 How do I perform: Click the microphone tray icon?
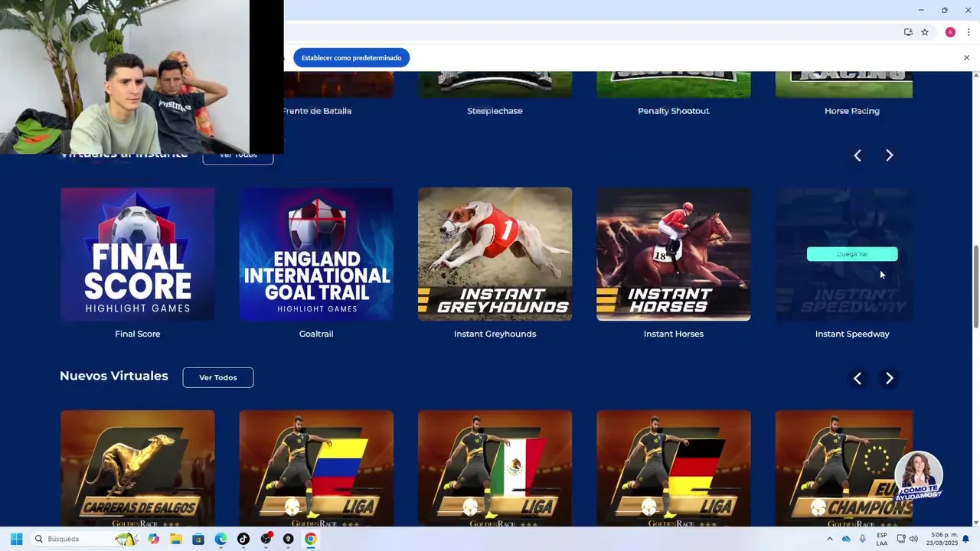click(x=863, y=539)
